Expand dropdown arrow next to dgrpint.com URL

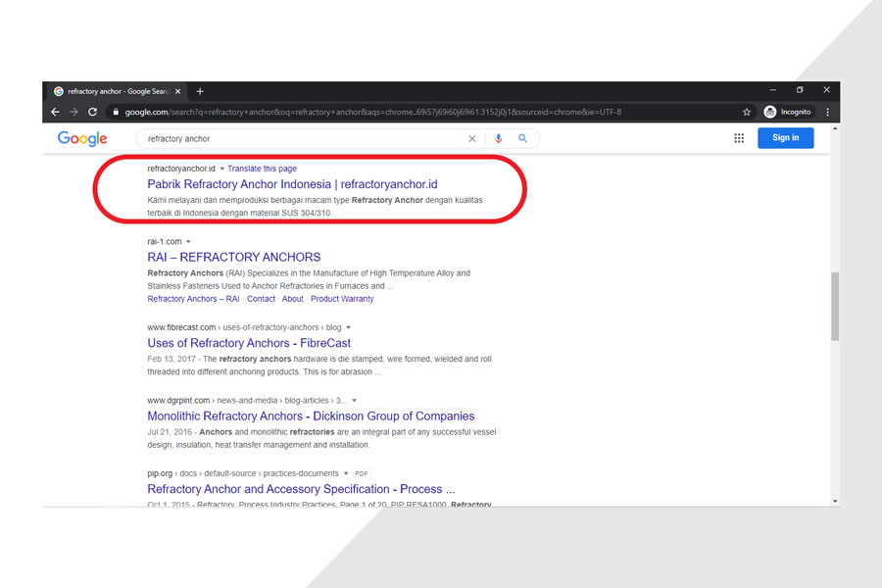coord(354,401)
